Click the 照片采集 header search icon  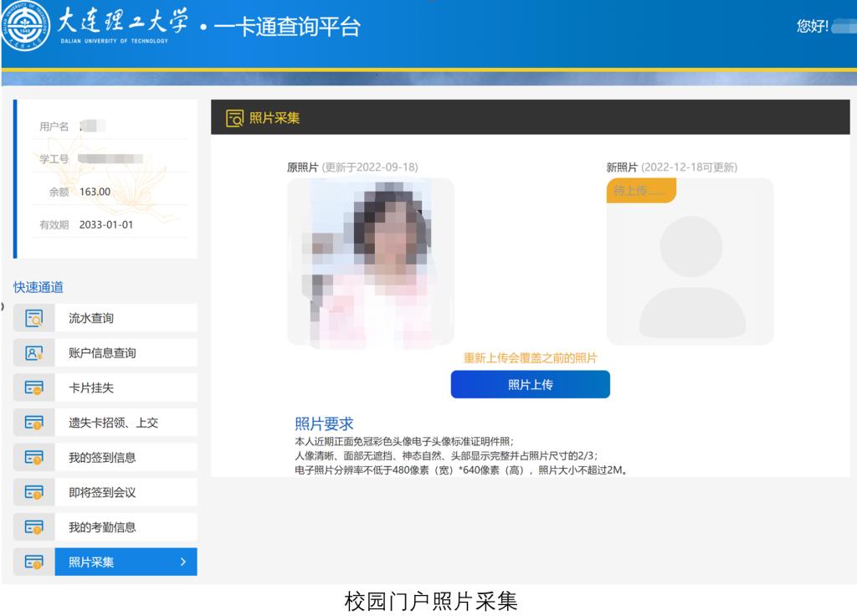tap(235, 118)
